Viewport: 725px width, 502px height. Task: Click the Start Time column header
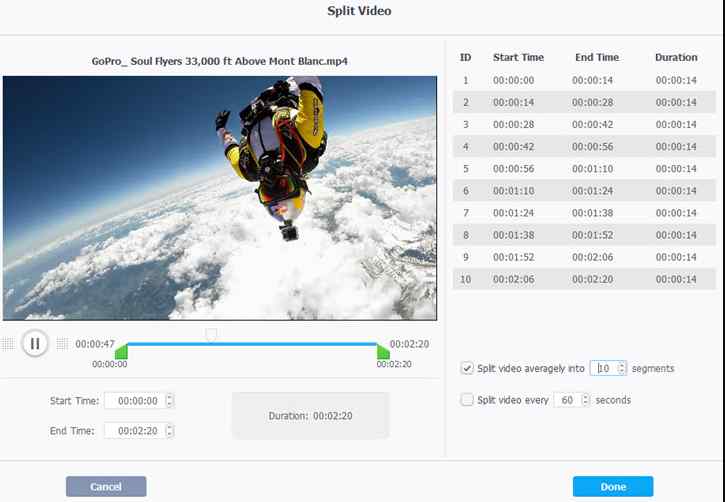pos(518,57)
